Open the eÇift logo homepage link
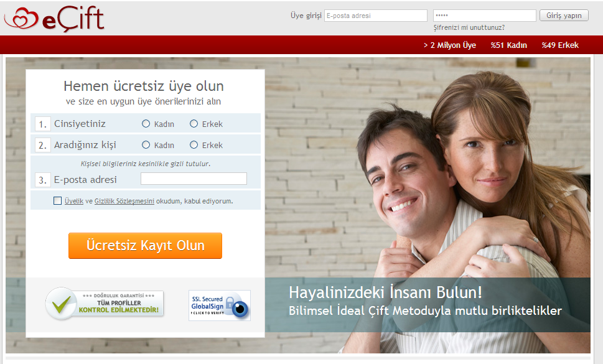 (x=54, y=19)
